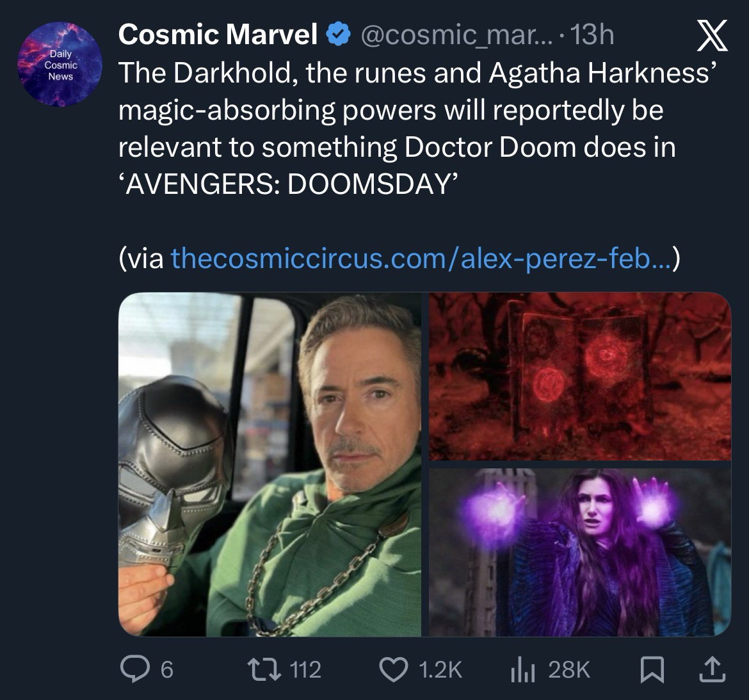Click the X logo in corner
The image size is (749, 700).
tap(711, 36)
